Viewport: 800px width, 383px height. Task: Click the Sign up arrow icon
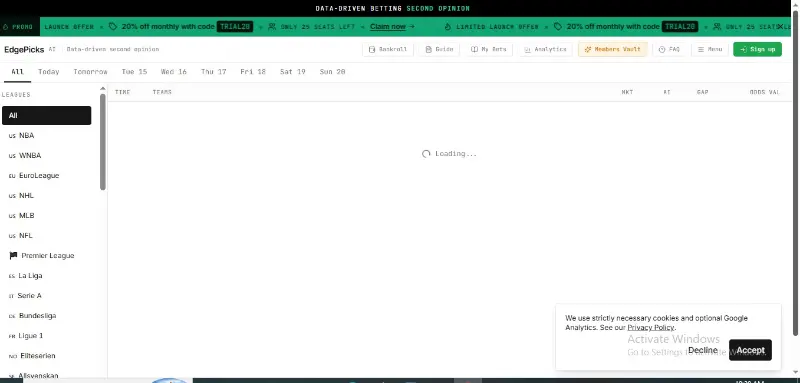pyautogui.click(x=743, y=49)
